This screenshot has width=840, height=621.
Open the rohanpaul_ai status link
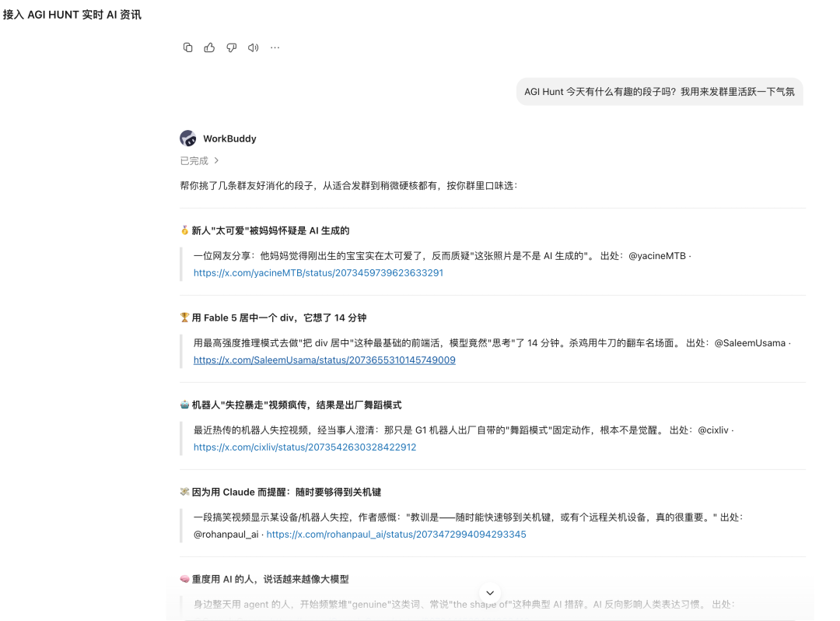pyautogui.click(x=396, y=534)
